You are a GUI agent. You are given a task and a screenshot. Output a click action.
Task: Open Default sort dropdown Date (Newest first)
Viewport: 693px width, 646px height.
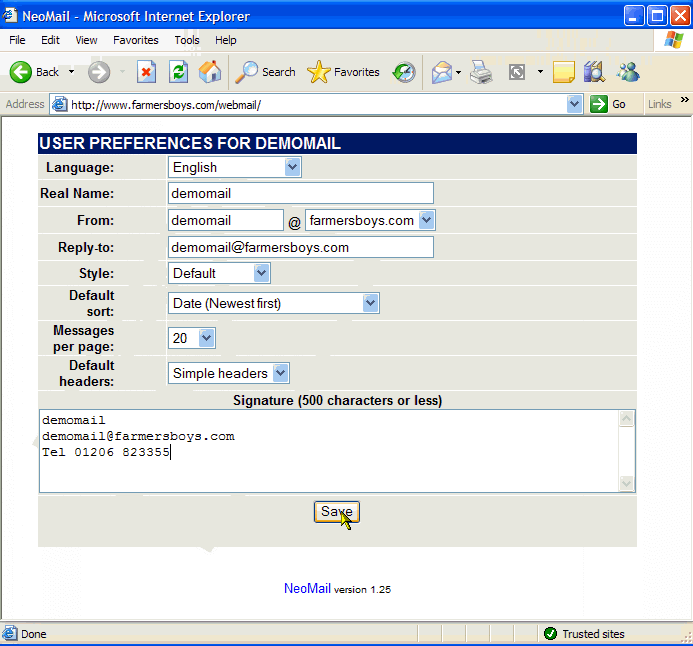click(x=274, y=303)
